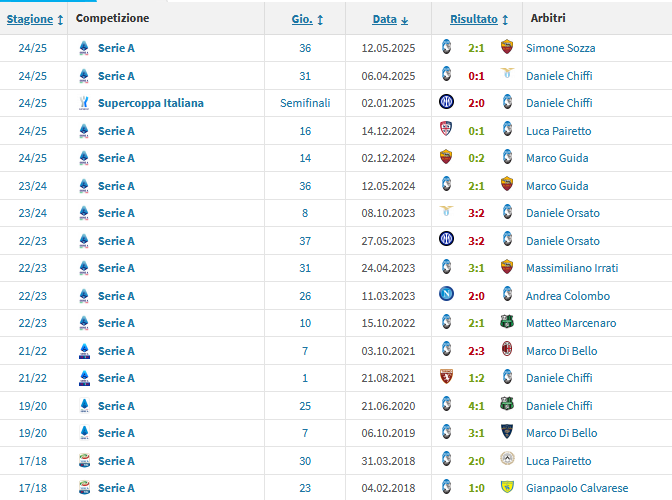Click the Udinese crest in the 31.03.2018 match
This screenshot has height=500, width=672.
[506, 460]
